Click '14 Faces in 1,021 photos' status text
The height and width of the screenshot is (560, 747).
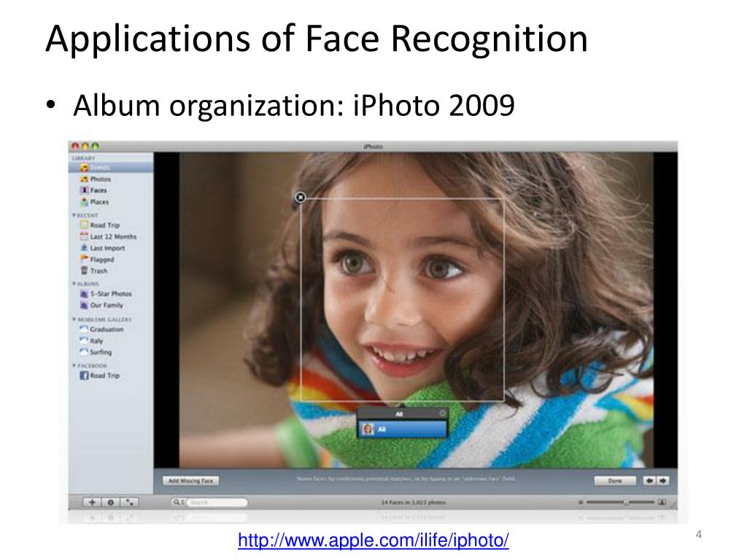(413, 502)
